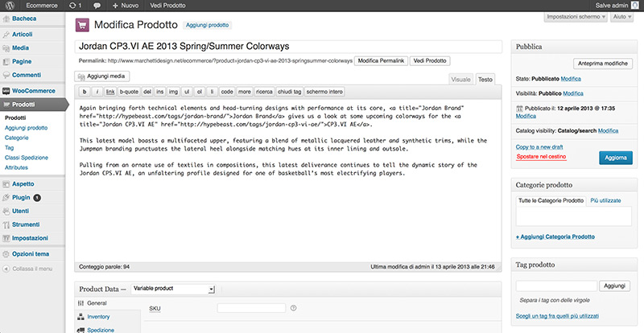
Task: Switch to the Visuale editor tab
Action: coord(461,80)
